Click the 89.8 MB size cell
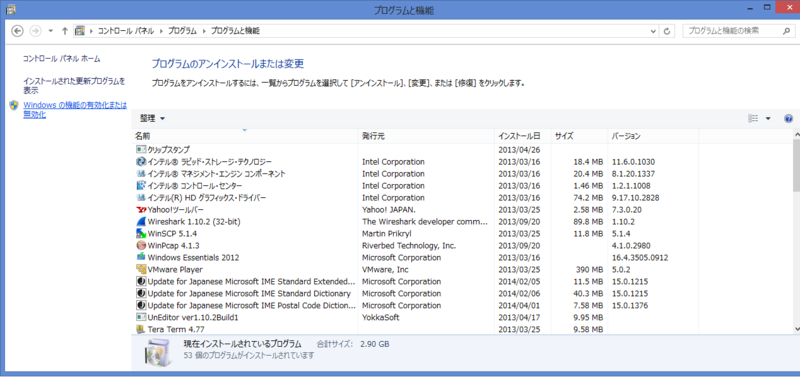 589,222
